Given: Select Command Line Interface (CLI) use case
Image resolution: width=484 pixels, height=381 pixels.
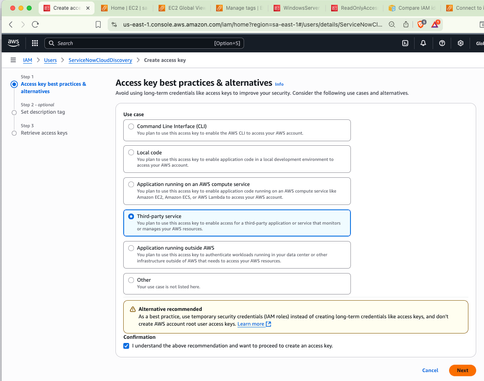Looking at the screenshot, I should pos(131,126).
